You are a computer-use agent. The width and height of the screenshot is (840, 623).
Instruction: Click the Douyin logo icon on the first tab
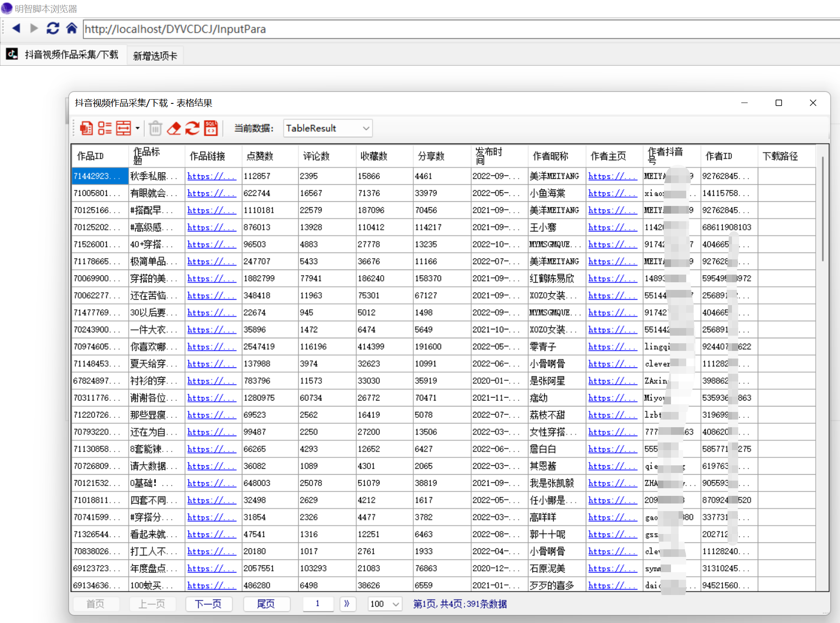[12, 54]
